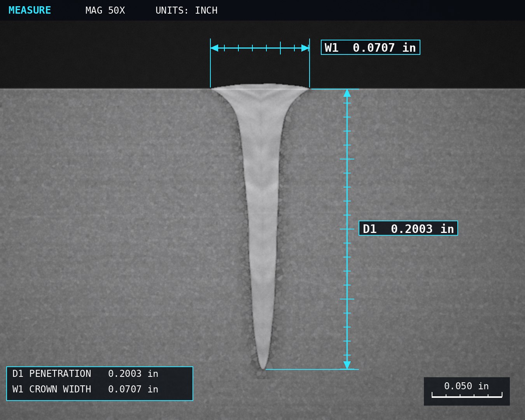Image resolution: width=525 pixels, height=420 pixels.
Task: Click the MEASURE mode label
Action: 30,10
